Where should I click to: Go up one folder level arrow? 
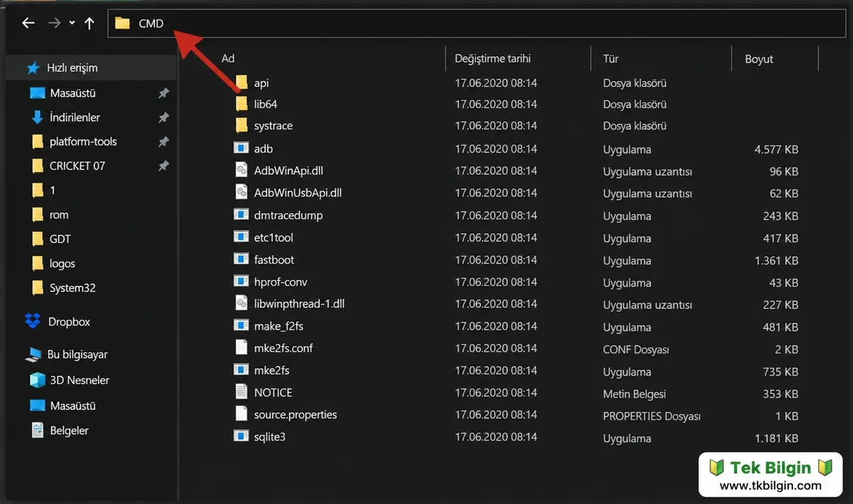tap(90, 23)
